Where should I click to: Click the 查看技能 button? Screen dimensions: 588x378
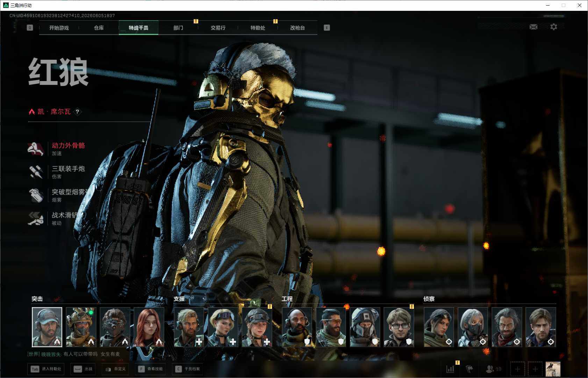[x=150, y=369]
